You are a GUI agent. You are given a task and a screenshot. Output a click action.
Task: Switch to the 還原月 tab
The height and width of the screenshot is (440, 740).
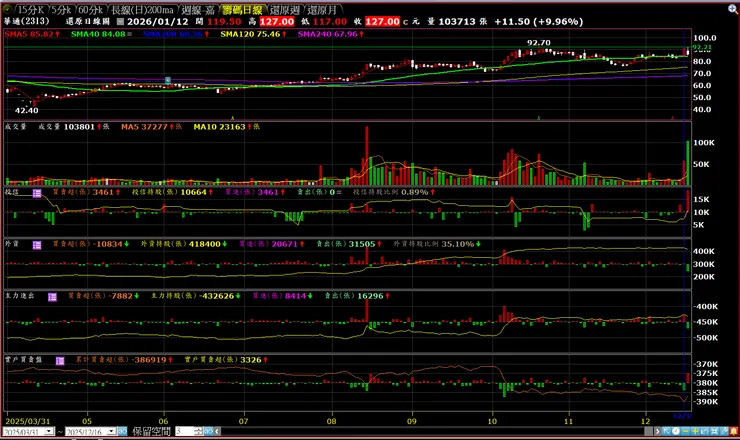click(x=323, y=9)
